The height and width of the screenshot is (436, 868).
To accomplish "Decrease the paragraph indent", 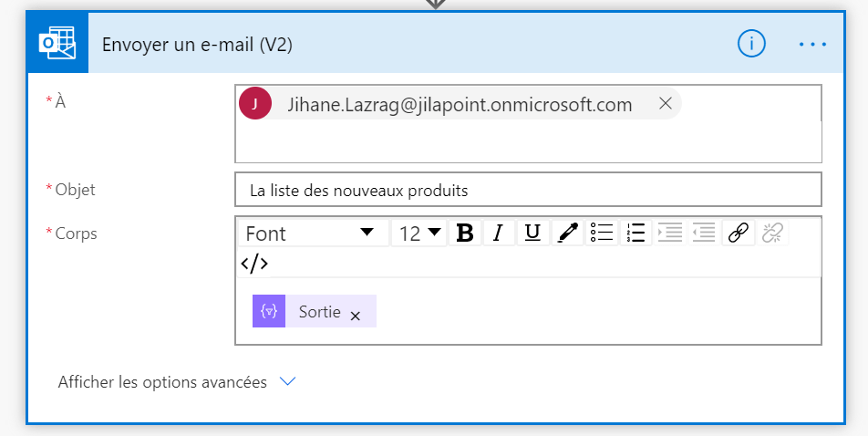I will pos(703,234).
